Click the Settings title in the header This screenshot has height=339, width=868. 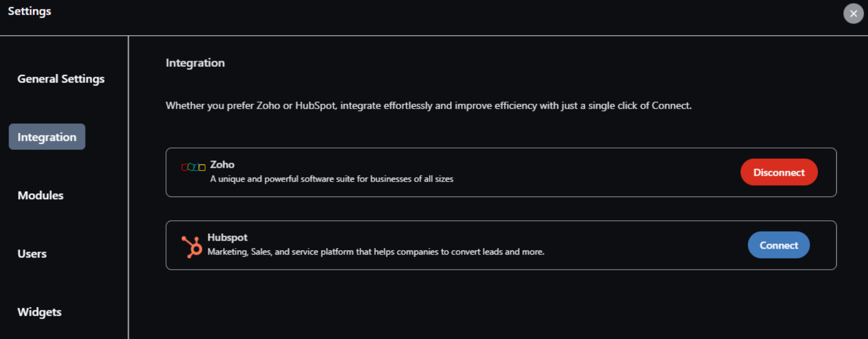point(29,11)
